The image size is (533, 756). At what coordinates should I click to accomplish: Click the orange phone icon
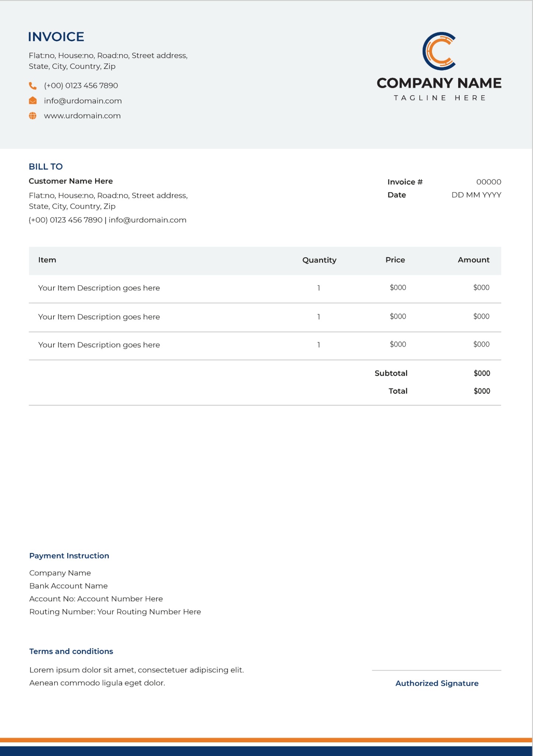tap(33, 86)
